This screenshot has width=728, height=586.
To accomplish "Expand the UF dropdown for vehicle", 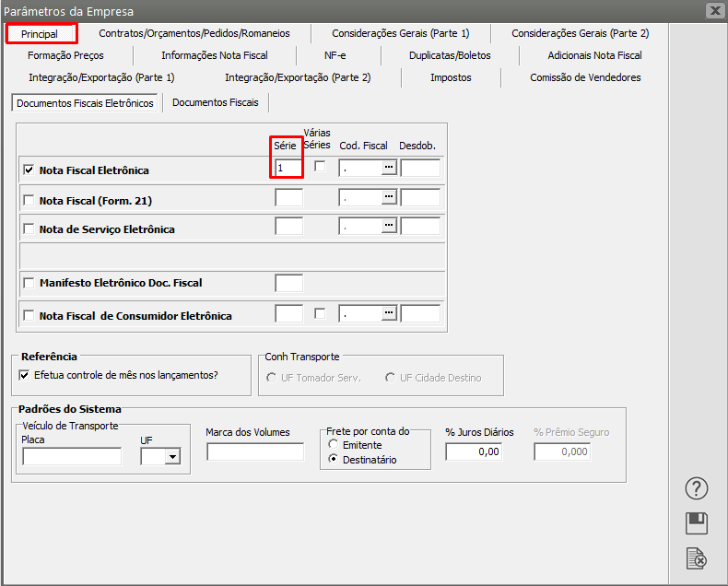I will point(171,456).
